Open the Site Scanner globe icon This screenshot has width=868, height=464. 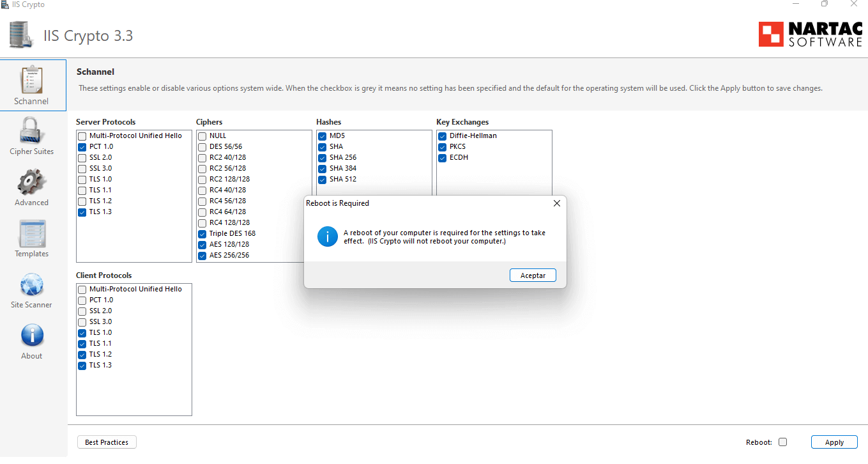click(x=32, y=284)
